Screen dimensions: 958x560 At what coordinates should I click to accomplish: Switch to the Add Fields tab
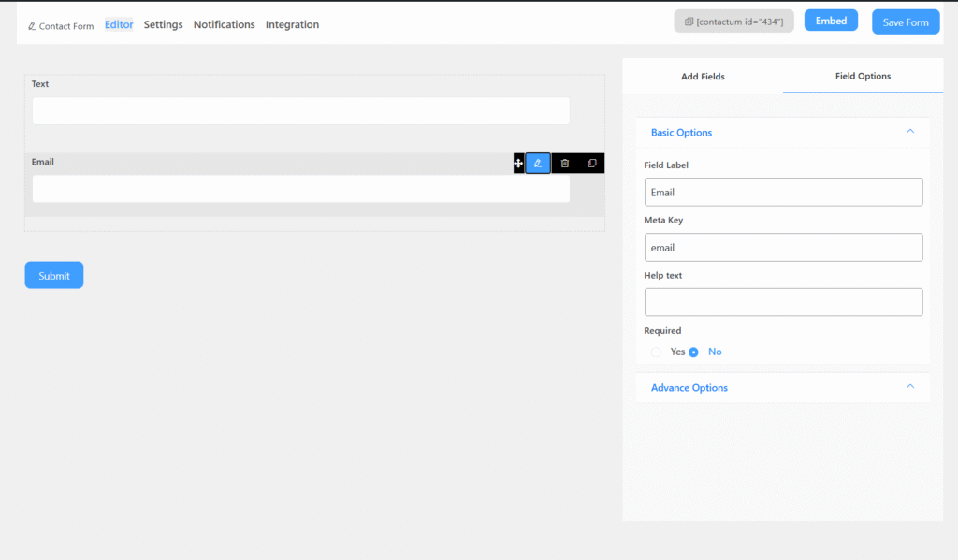point(703,77)
